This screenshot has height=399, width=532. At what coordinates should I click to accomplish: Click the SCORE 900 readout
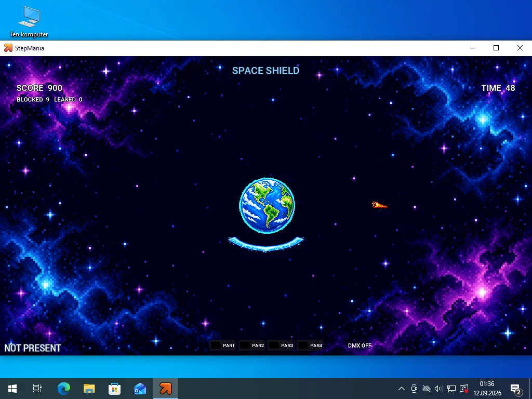(39, 88)
